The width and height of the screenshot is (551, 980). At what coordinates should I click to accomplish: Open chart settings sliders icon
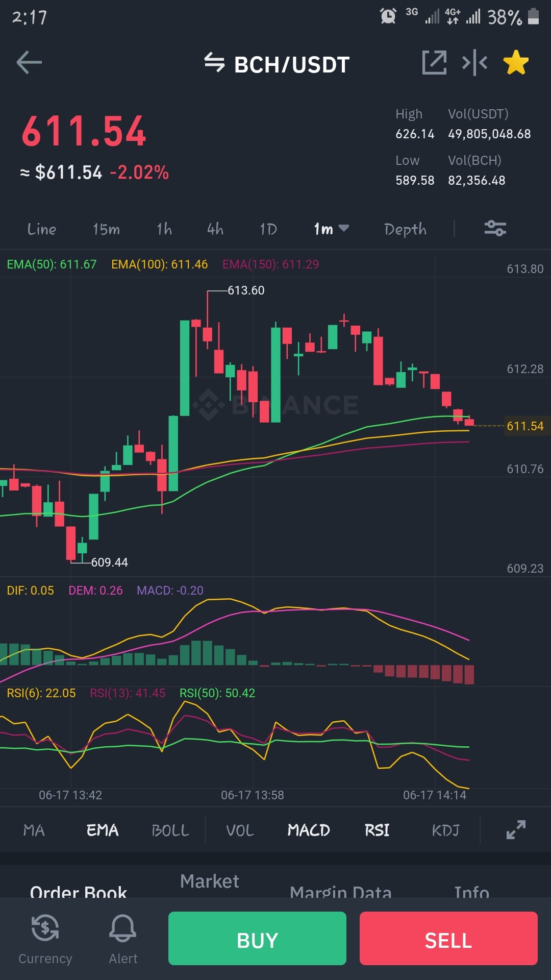click(x=495, y=228)
